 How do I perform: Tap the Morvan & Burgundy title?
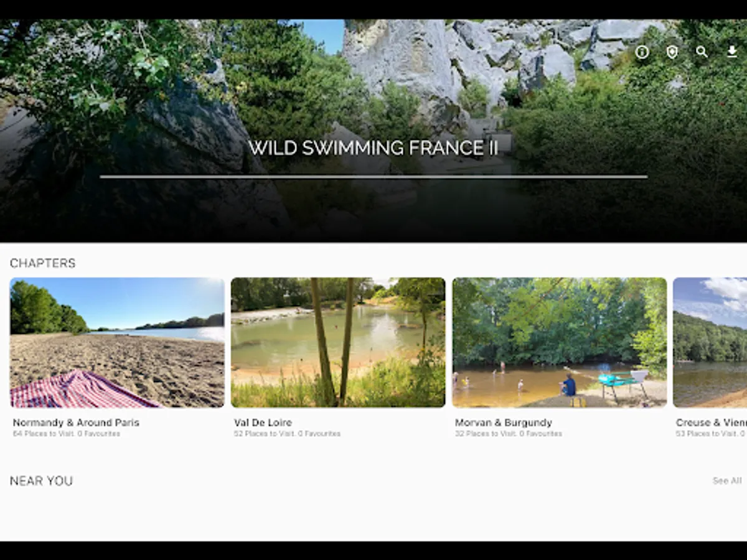pos(504,422)
